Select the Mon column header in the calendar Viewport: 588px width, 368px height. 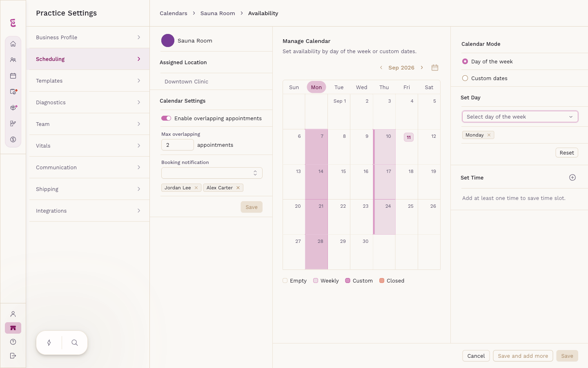(x=316, y=87)
